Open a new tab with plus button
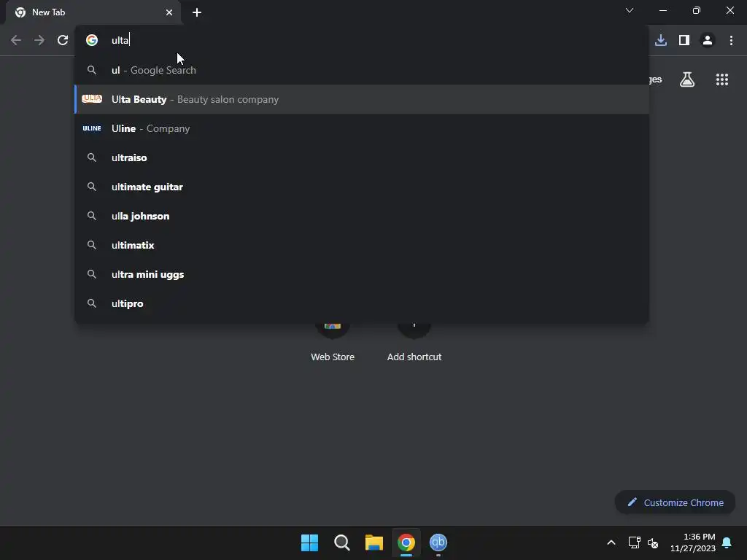The height and width of the screenshot is (560, 747). (197, 12)
